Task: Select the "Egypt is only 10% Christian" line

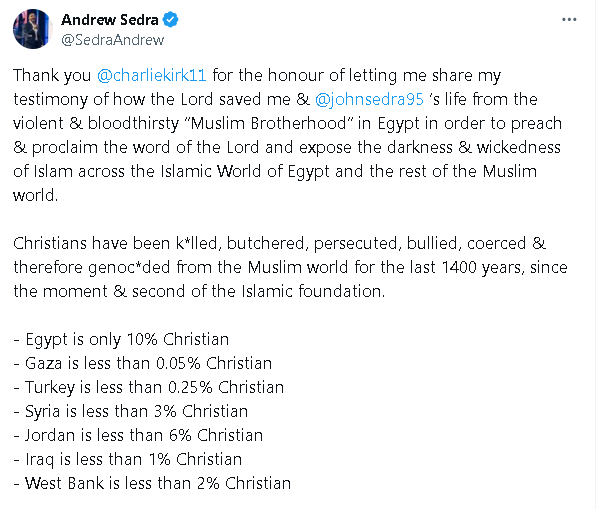Action: (121, 339)
